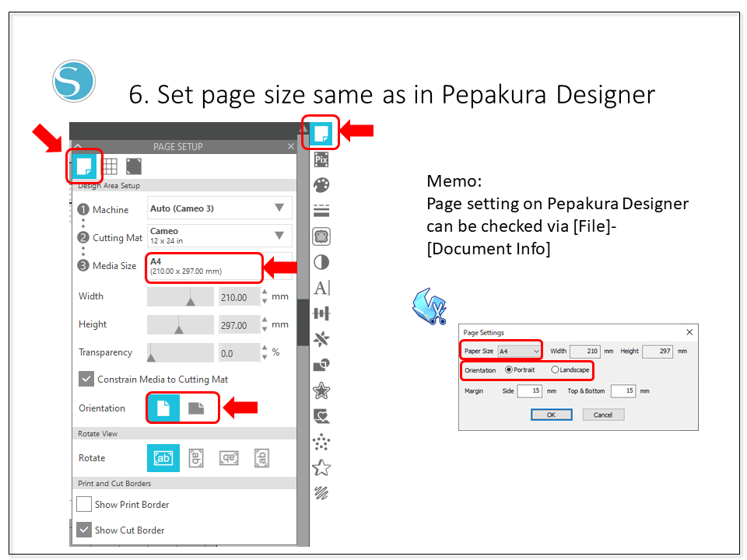This screenshot has width=747, height=560.
Task: Open the Image Effects half-circle icon
Action: pos(321,262)
